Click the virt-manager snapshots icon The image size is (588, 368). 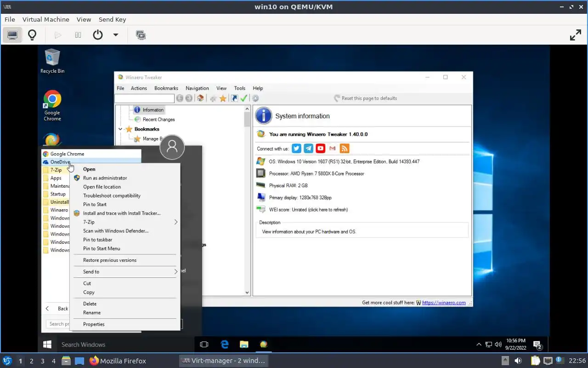click(141, 35)
